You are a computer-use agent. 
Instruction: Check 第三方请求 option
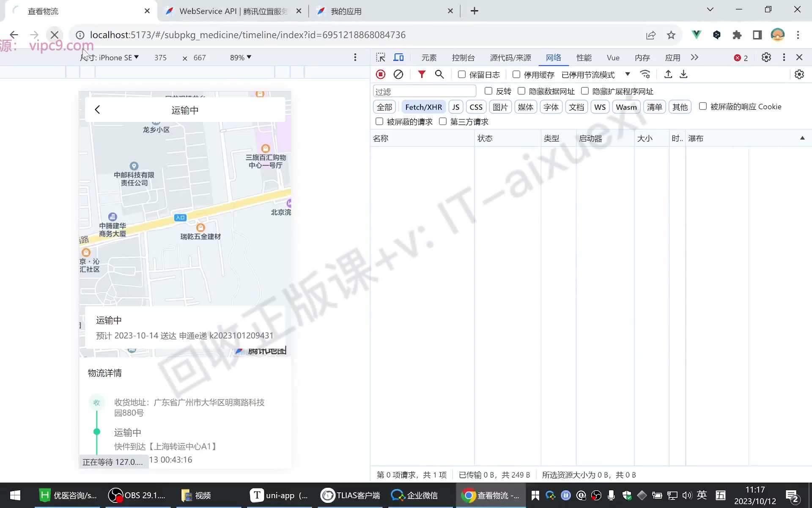443,121
